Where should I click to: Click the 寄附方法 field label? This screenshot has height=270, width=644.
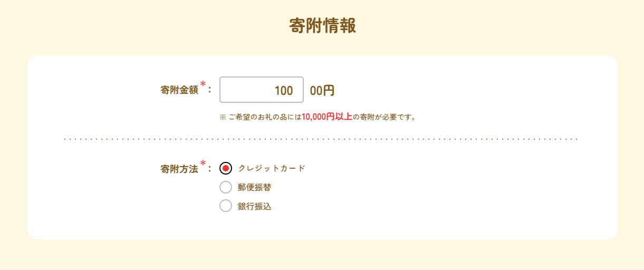pyautogui.click(x=179, y=169)
